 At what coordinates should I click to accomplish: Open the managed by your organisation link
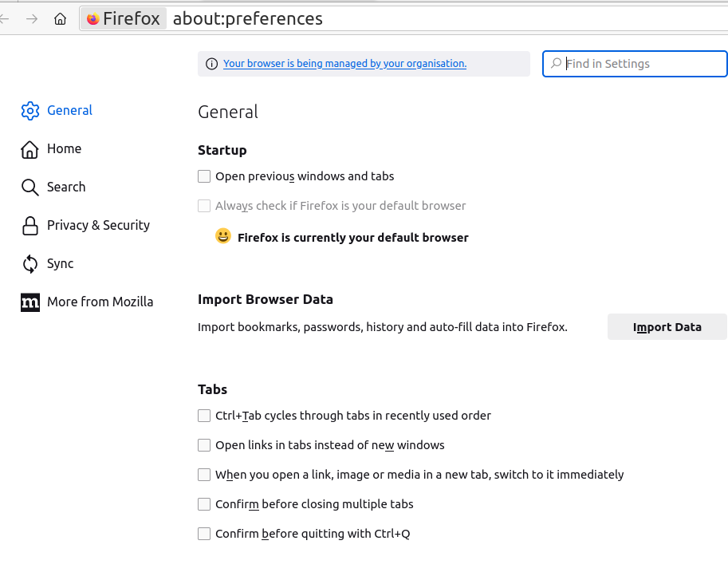[344, 64]
